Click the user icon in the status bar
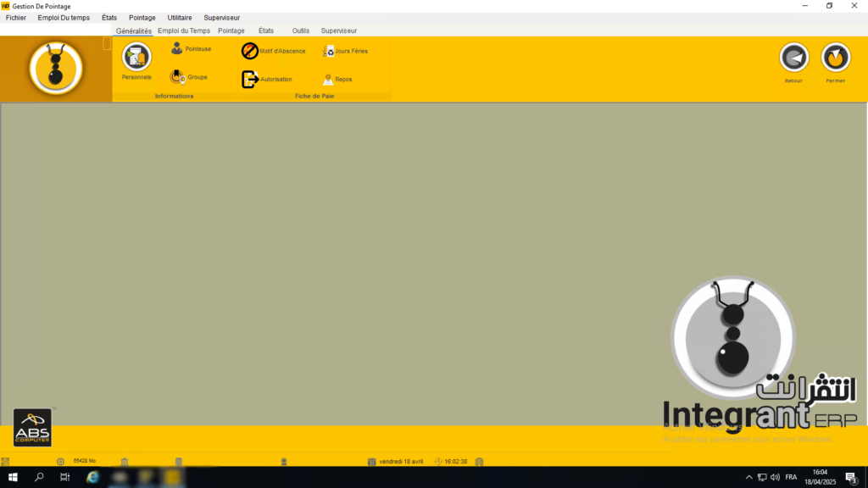The image size is (868, 488). coord(283,462)
